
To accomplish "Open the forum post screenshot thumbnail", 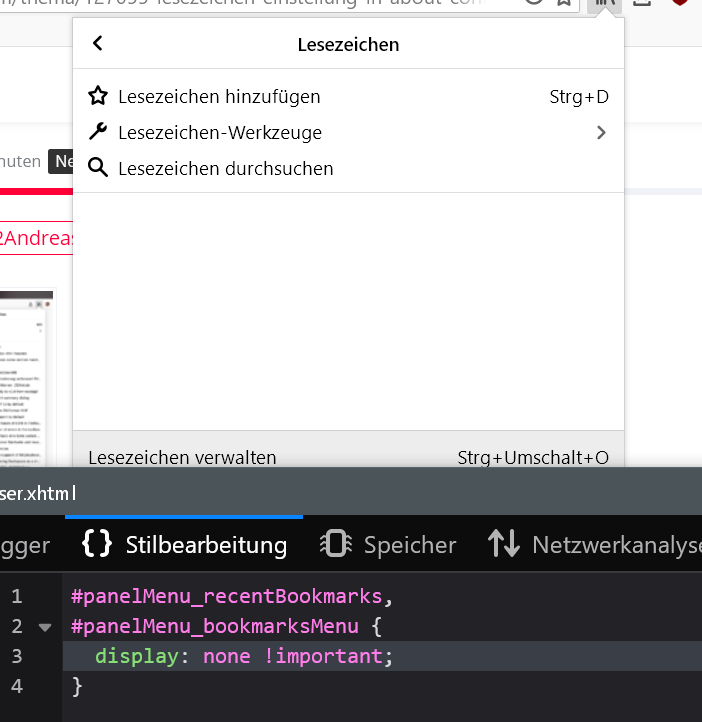I will pos(26,378).
